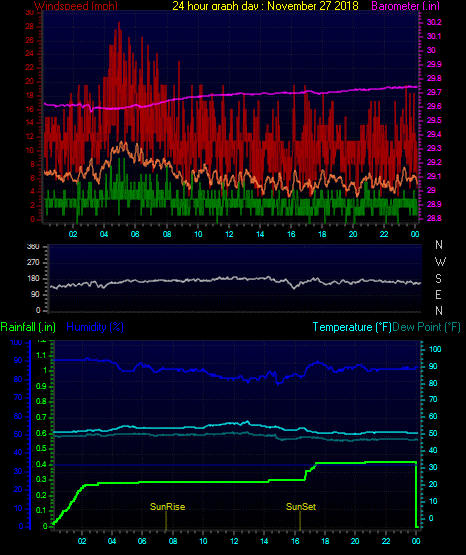Click the E wind direction label

pyautogui.click(x=438, y=294)
